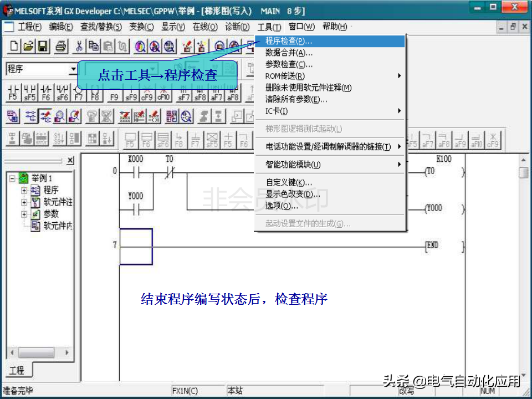Click the grid device comment icon

click(171, 116)
